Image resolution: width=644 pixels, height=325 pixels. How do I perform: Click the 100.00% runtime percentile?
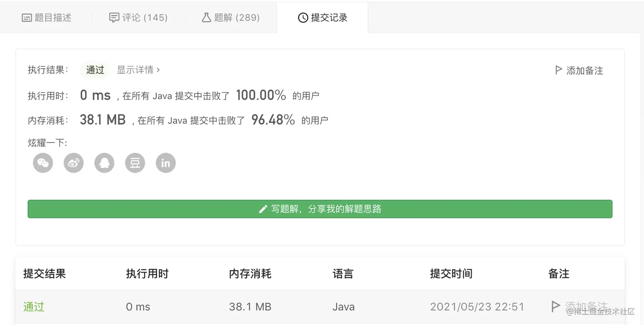(x=261, y=95)
